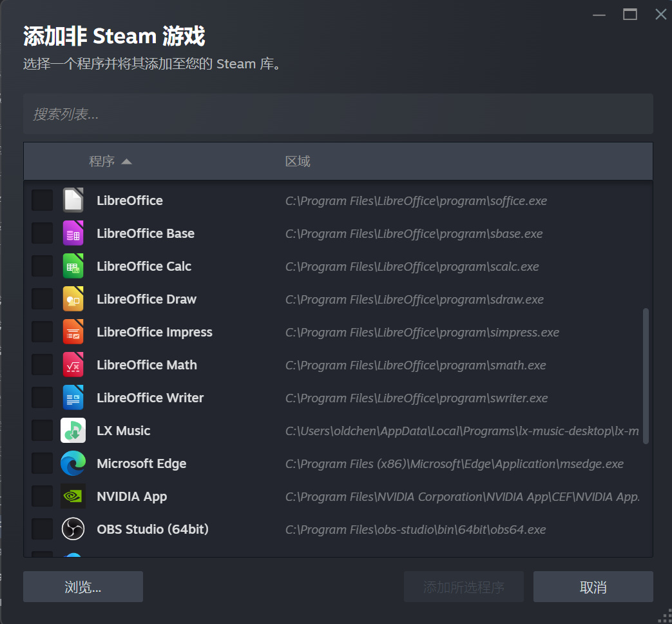
Task: Focus the 搜索列表 search field
Action: click(x=338, y=113)
